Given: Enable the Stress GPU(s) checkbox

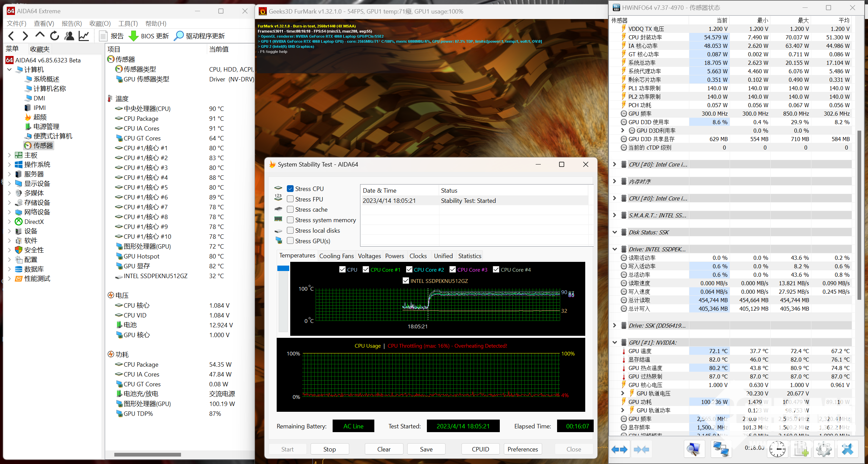Looking at the screenshot, I should [x=290, y=241].
